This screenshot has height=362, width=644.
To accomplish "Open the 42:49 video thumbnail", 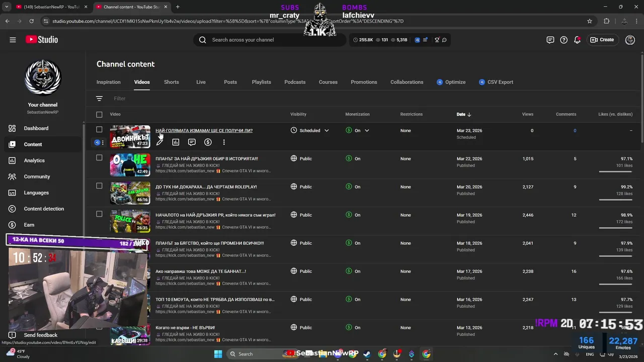I will click(130, 165).
